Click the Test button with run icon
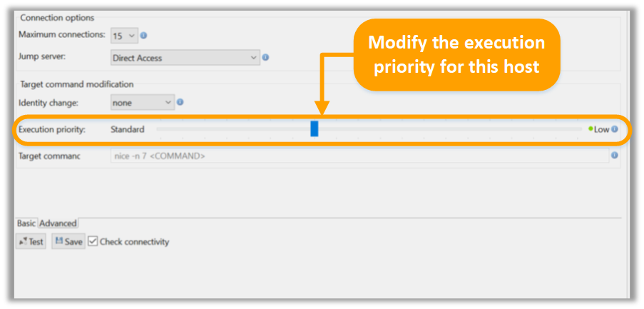This screenshot has height=309, width=644. [x=31, y=242]
